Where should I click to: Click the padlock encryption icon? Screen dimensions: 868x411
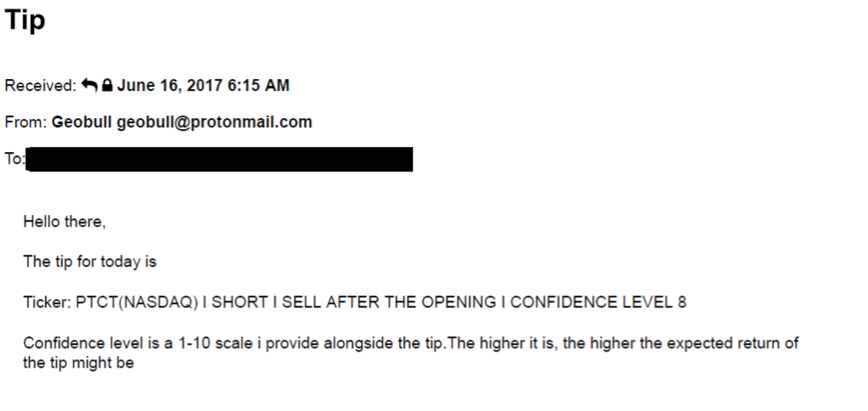(x=107, y=85)
